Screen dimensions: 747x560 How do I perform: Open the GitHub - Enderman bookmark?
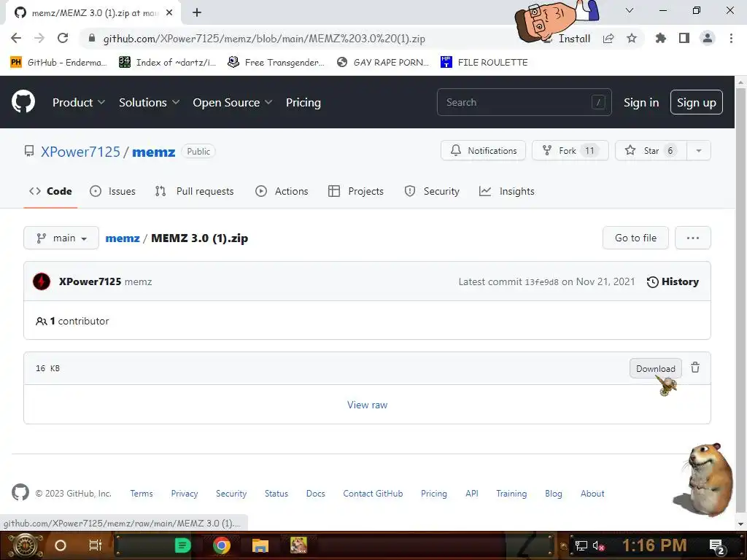pos(58,62)
